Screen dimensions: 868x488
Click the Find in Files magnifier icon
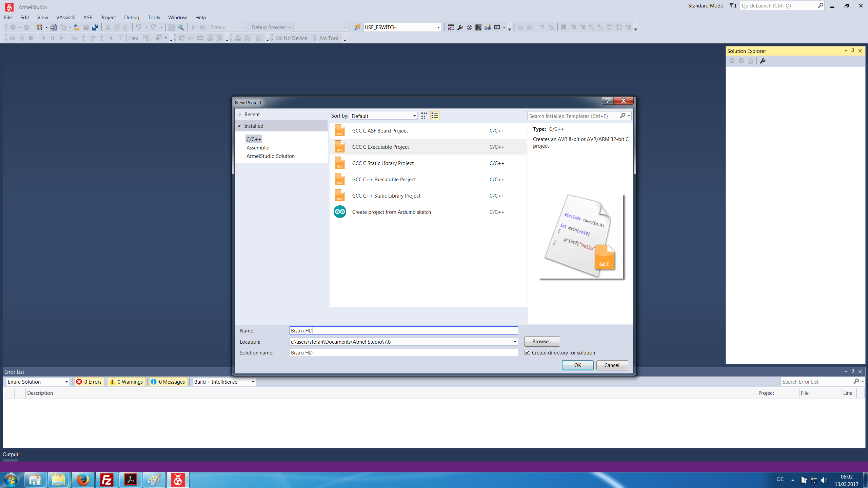click(x=181, y=27)
